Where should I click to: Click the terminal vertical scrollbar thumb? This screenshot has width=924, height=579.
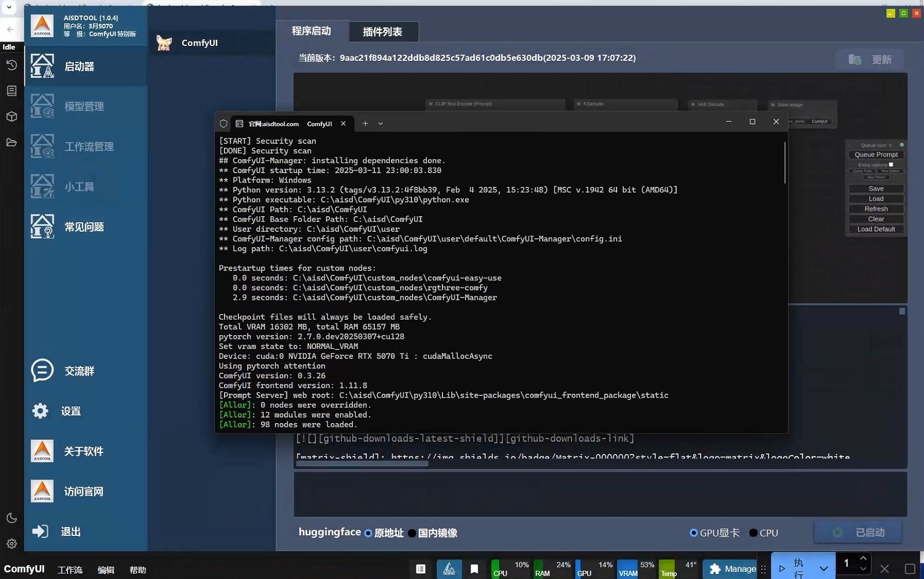[x=784, y=163]
